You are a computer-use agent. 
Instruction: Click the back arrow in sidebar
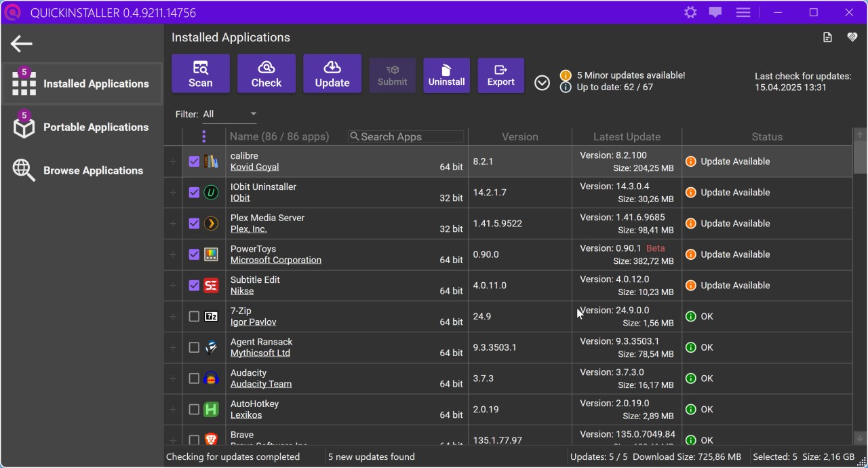click(22, 44)
